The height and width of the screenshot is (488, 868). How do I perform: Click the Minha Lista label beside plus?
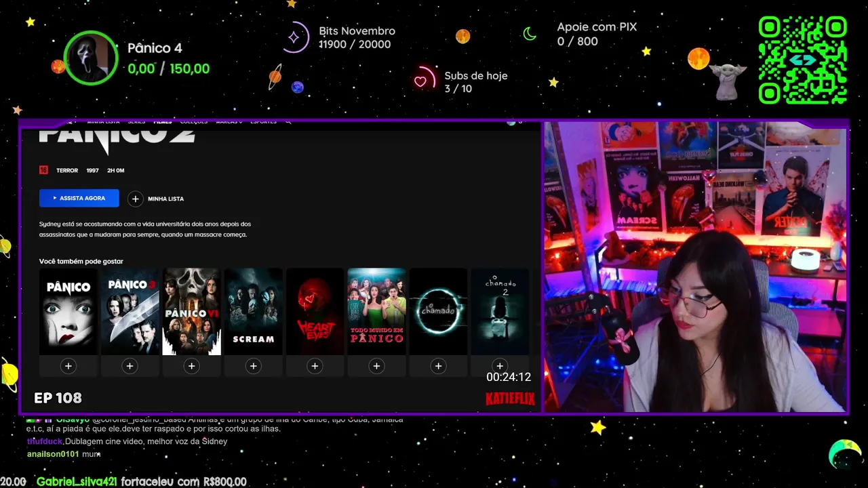tap(166, 199)
